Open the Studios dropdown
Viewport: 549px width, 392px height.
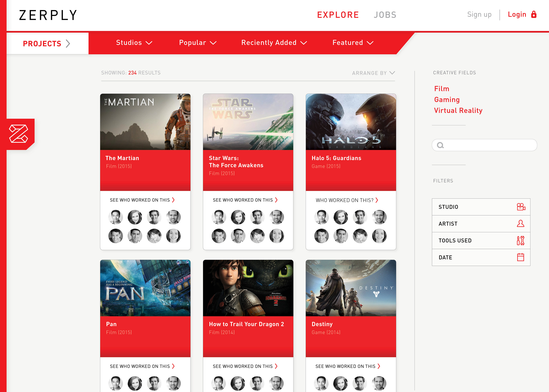[x=134, y=43]
